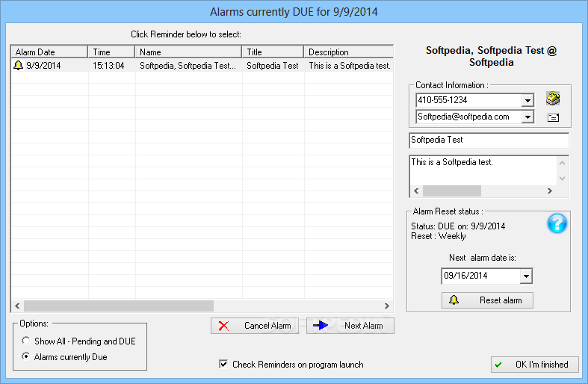
Task: Sort by the Description column header
Action: tap(348, 52)
